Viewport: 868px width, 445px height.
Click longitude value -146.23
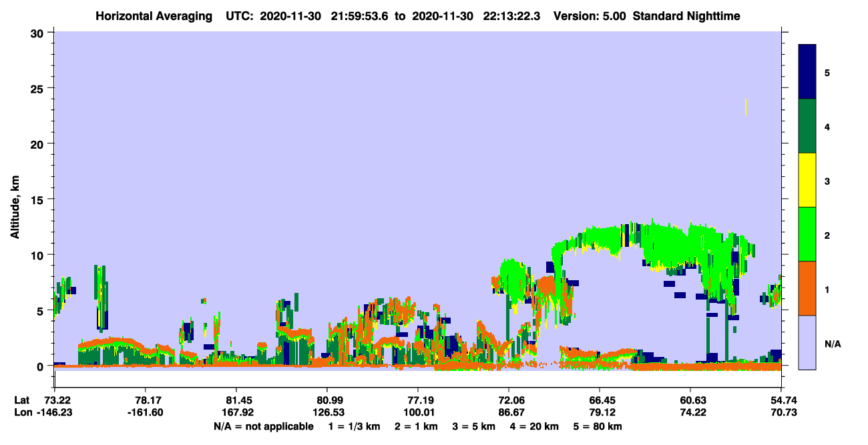coord(55,412)
